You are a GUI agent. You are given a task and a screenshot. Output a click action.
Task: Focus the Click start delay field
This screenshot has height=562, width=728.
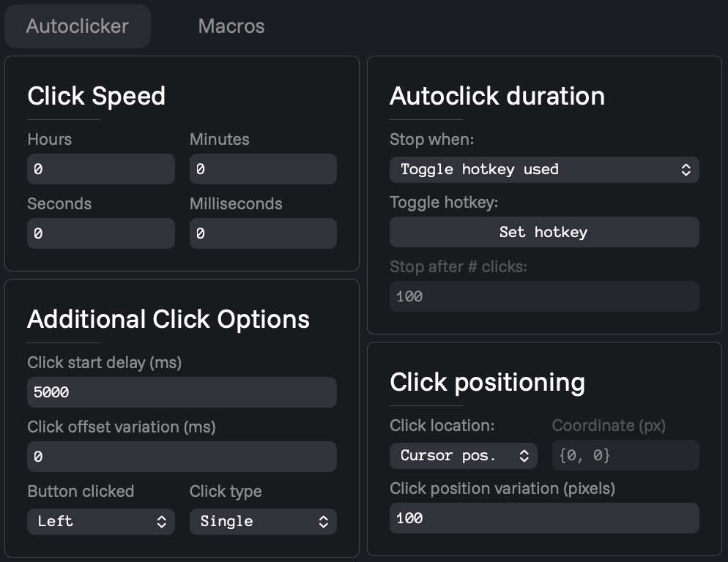click(182, 392)
